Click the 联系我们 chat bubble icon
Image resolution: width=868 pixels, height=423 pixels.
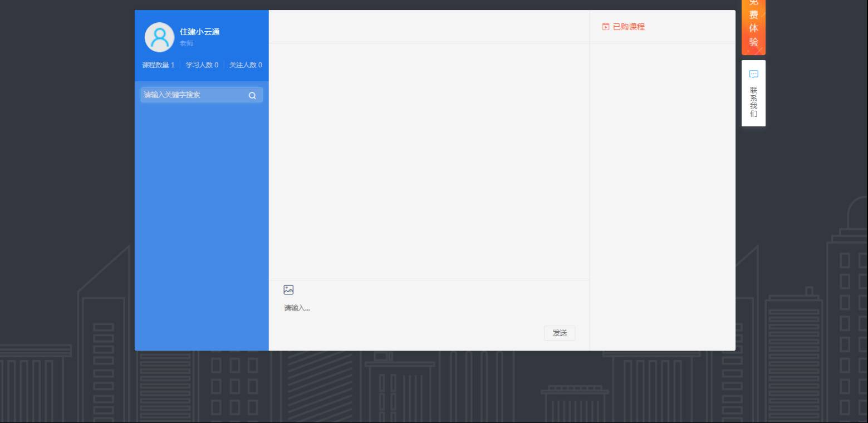coord(753,74)
